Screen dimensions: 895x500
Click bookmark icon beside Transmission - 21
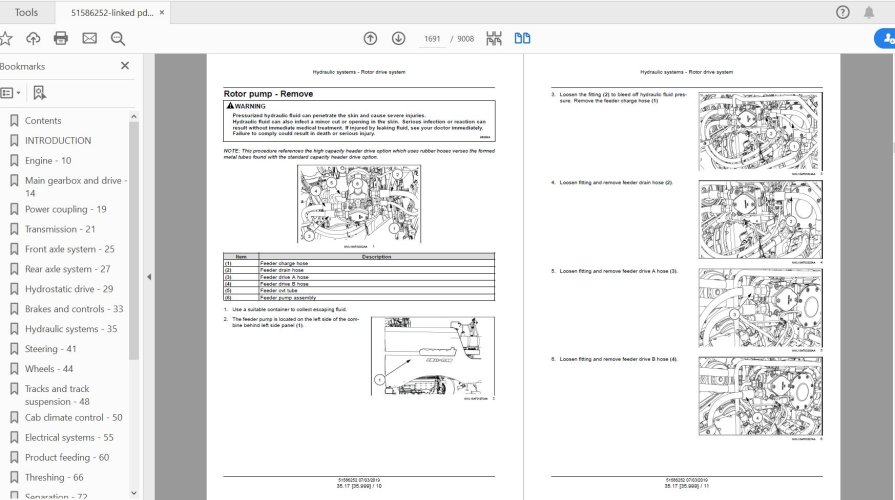click(14, 229)
